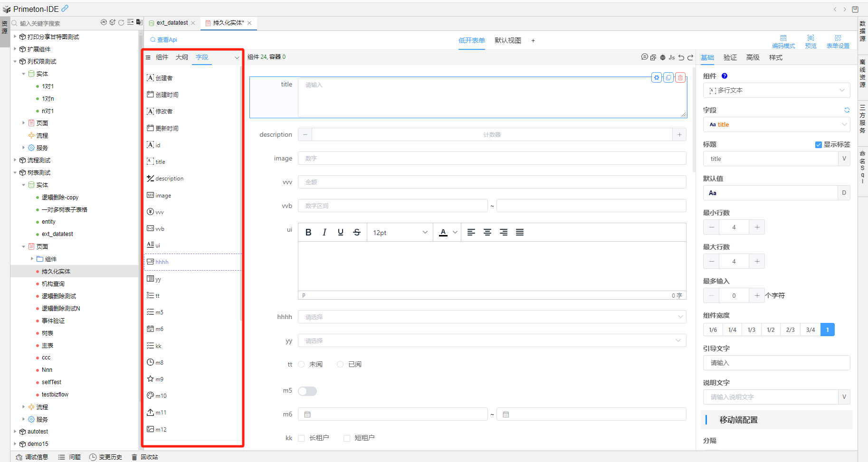The width and height of the screenshot is (868, 462).
Task: Delete the selected title component with trash icon
Action: 680,77
